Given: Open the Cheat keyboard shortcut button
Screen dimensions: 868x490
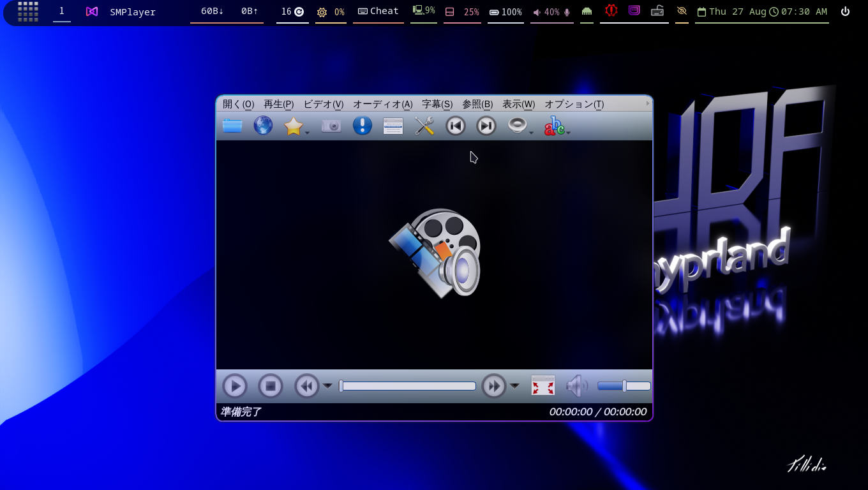Looking at the screenshot, I should click(x=378, y=11).
